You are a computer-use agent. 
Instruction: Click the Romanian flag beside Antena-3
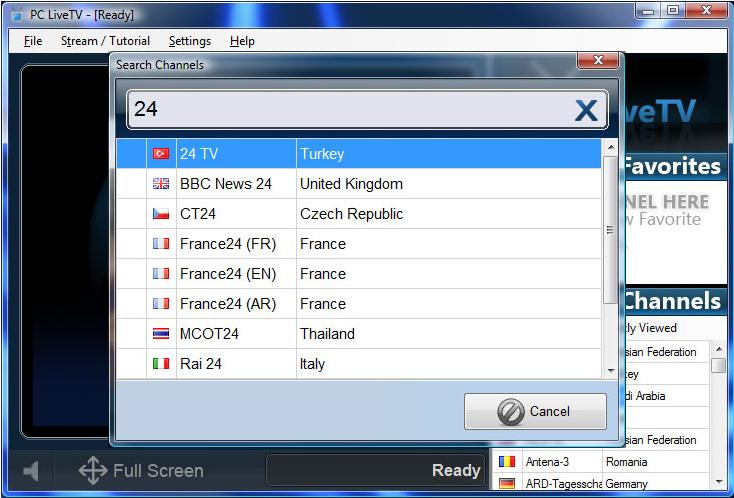(x=506, y=461)
